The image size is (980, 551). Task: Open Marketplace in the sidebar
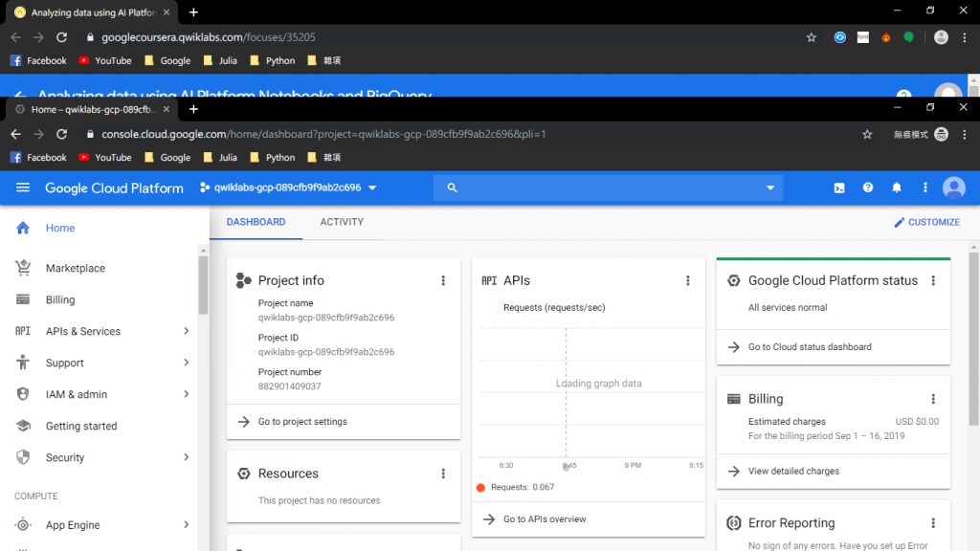(75, 268)
